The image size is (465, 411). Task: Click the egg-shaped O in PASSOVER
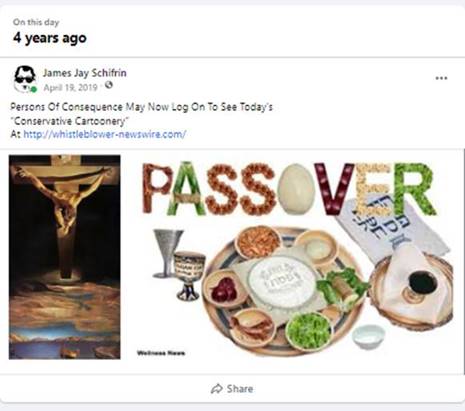coord(295,188)
